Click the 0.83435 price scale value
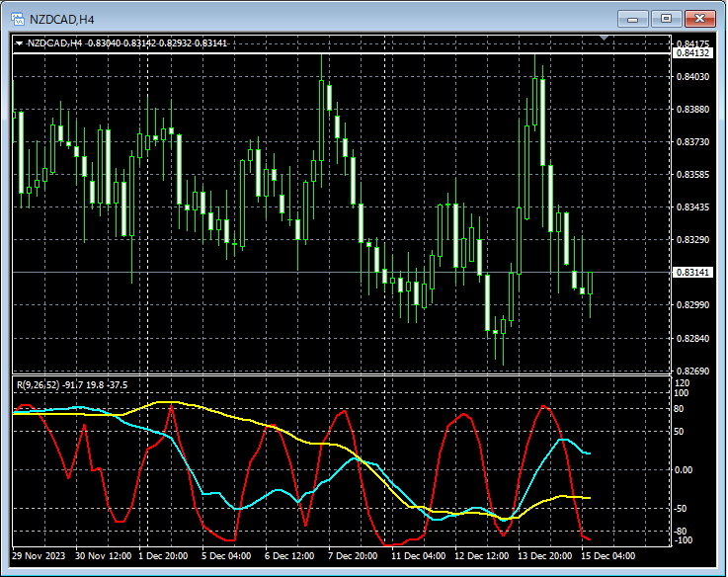The height and width of the screenshot is (577, 728). coord(692,207)
